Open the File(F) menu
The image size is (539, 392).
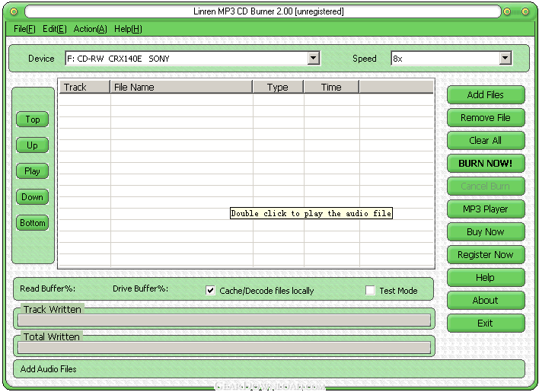pyautogui.click(x=24, y=29)
